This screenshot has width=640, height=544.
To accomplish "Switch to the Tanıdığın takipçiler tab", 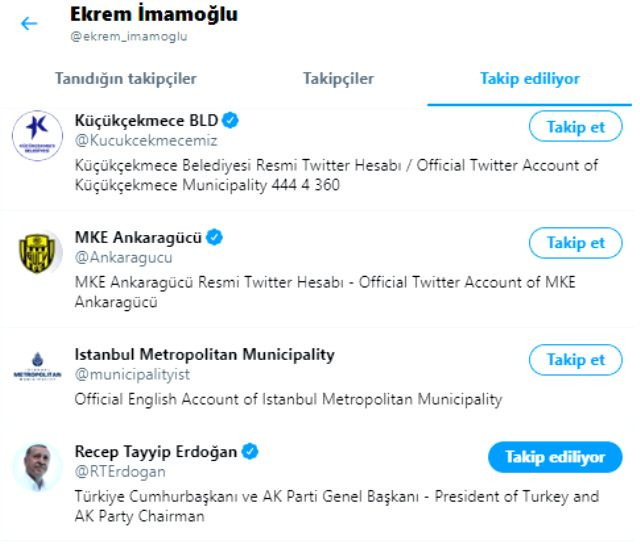I will pos(126,79).
